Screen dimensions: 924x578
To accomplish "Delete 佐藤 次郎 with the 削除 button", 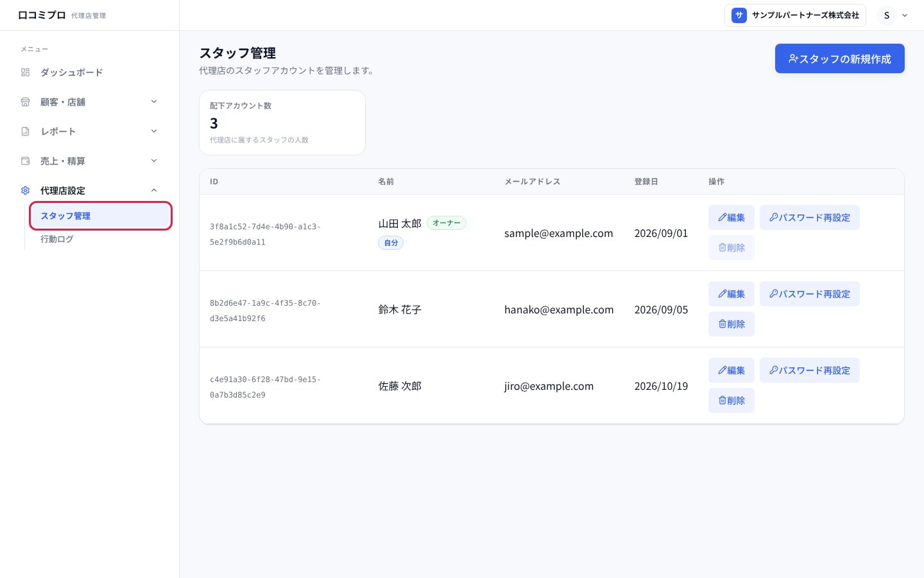I will [x=732, y=401].
